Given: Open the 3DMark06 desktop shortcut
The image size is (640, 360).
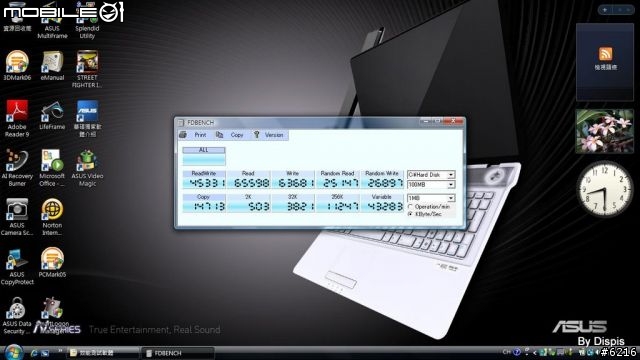Looking at the screenshot, I should click(17, 65).
